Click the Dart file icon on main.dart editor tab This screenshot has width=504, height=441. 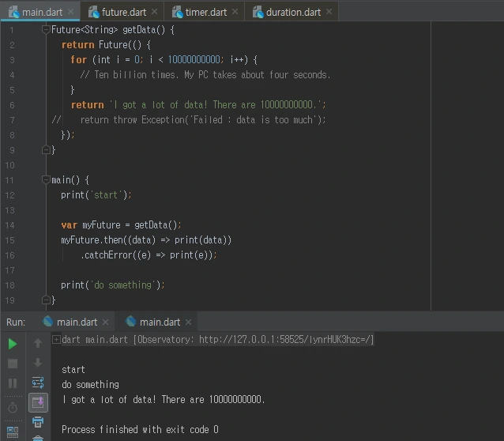pyautogui.click(x=13, y=12)
